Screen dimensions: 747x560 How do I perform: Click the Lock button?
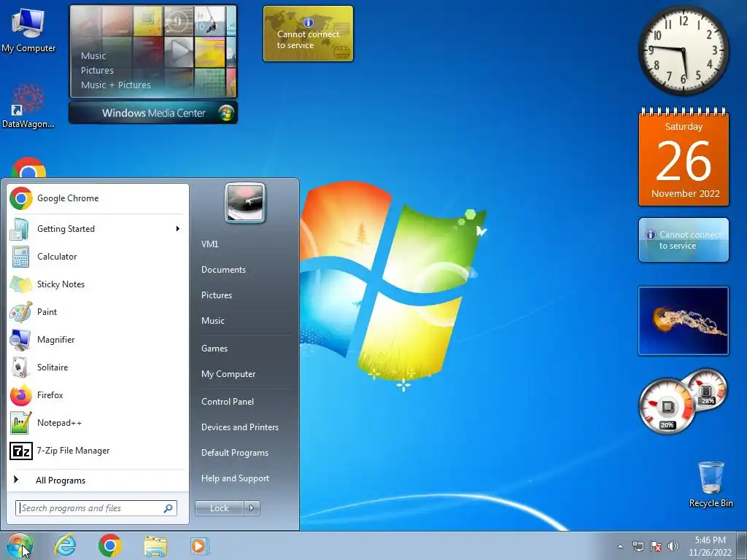[220, 508]
